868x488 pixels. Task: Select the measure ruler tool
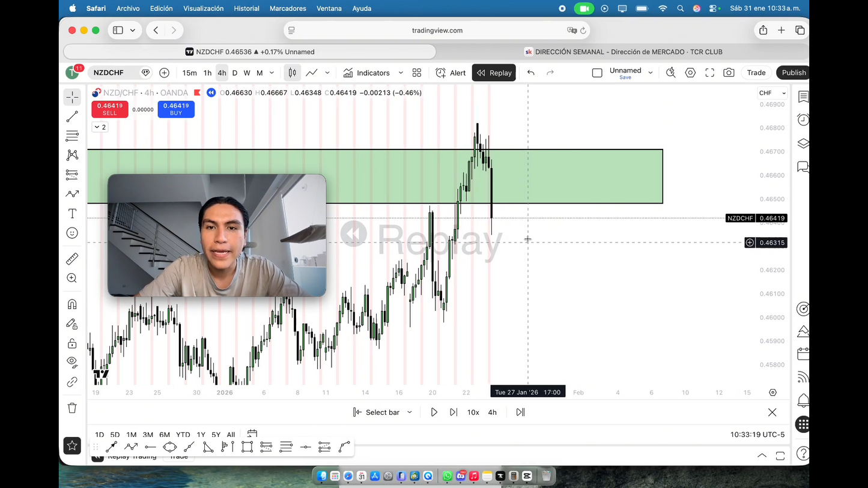click(x=72, y=259)
